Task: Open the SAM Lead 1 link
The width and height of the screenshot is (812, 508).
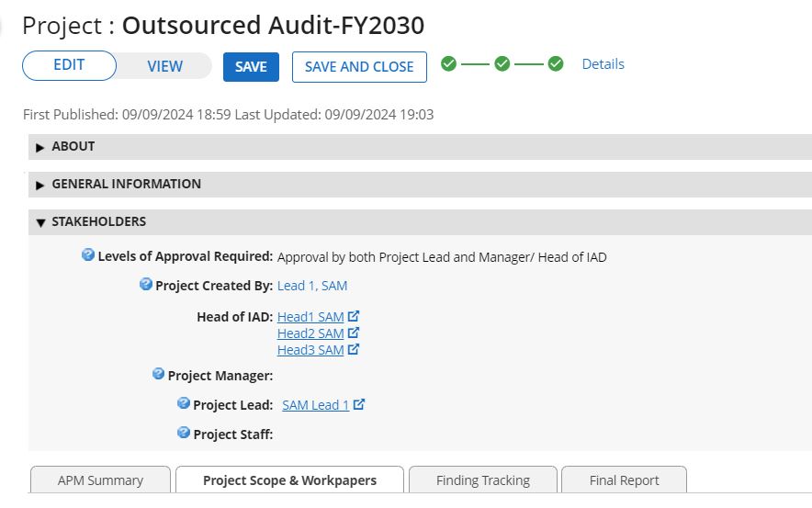Action: point(316,405)
